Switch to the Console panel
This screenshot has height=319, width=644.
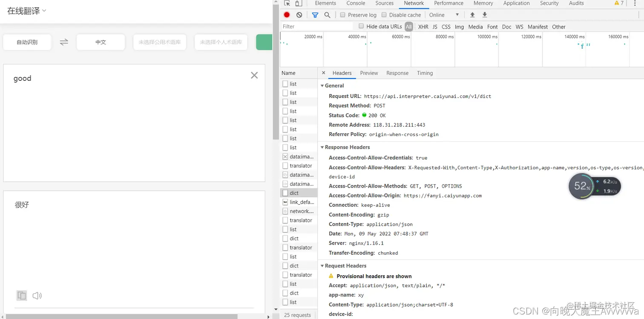356,3
